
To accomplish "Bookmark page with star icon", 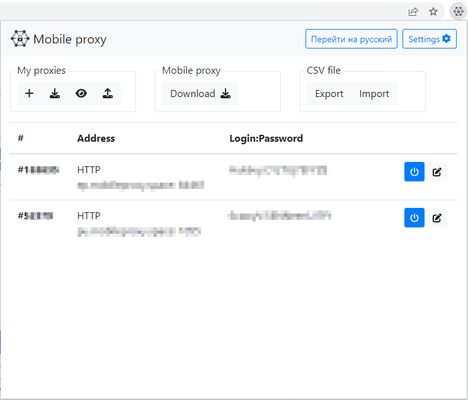I will pyautogui.click(x=433, y=12).
